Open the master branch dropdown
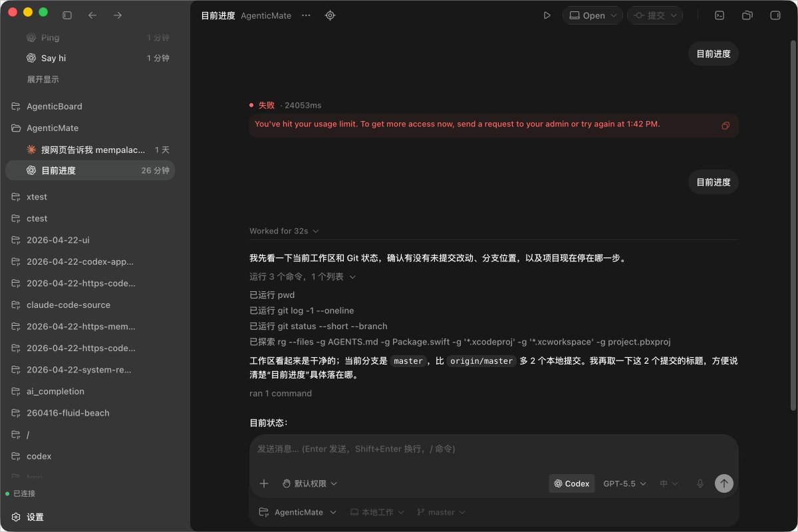Viewport: 798px width, 532px height. pos(441,512)
